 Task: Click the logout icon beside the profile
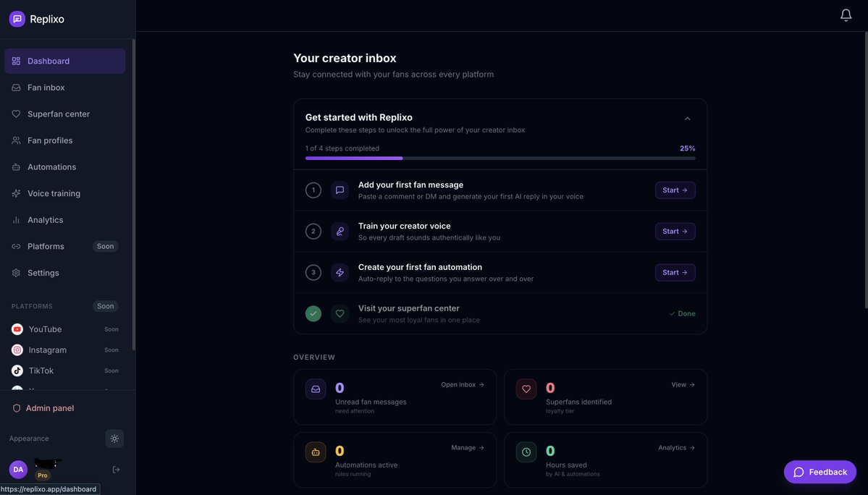coord(116,470)
